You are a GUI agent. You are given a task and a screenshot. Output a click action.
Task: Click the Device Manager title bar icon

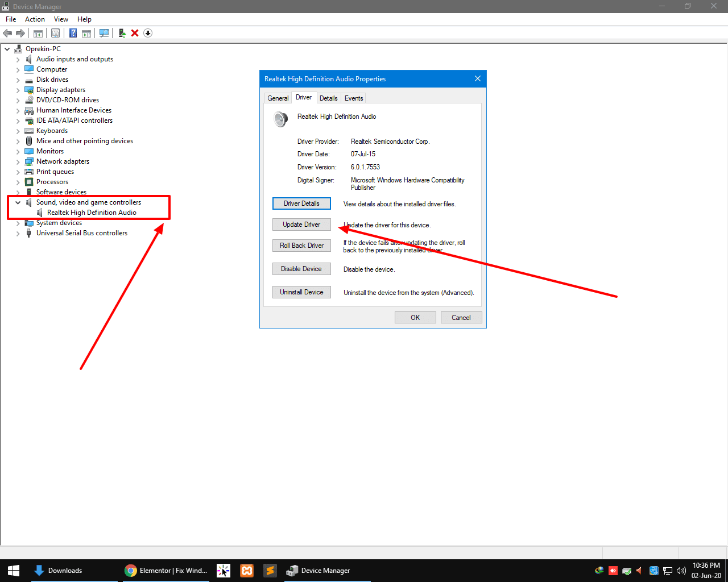click(6, 6)
